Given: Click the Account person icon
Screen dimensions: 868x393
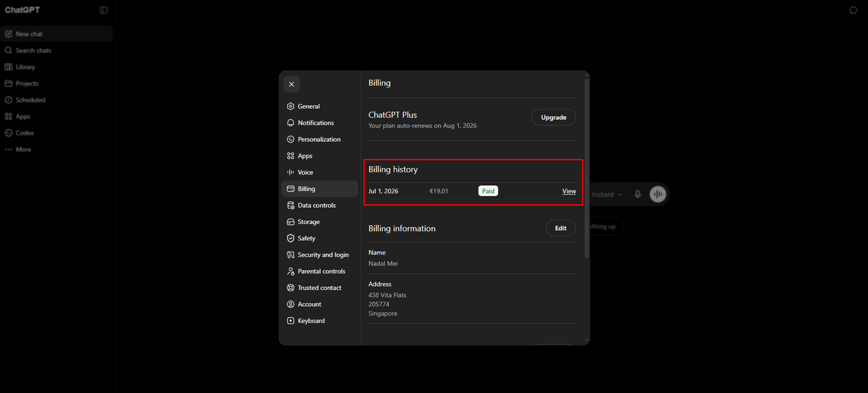Looking at the screenshot, I should pyautogui.click(x=290, y=304).
